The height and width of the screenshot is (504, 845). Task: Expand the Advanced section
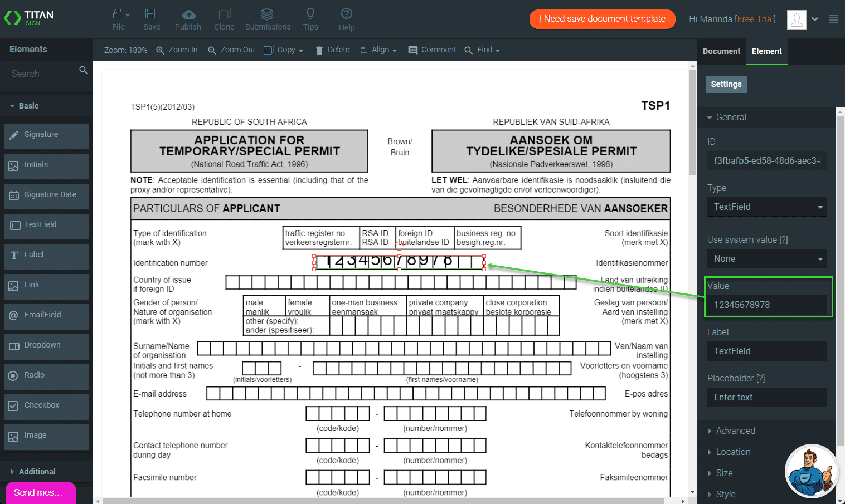pyautogui.click(x=735, y=431)
